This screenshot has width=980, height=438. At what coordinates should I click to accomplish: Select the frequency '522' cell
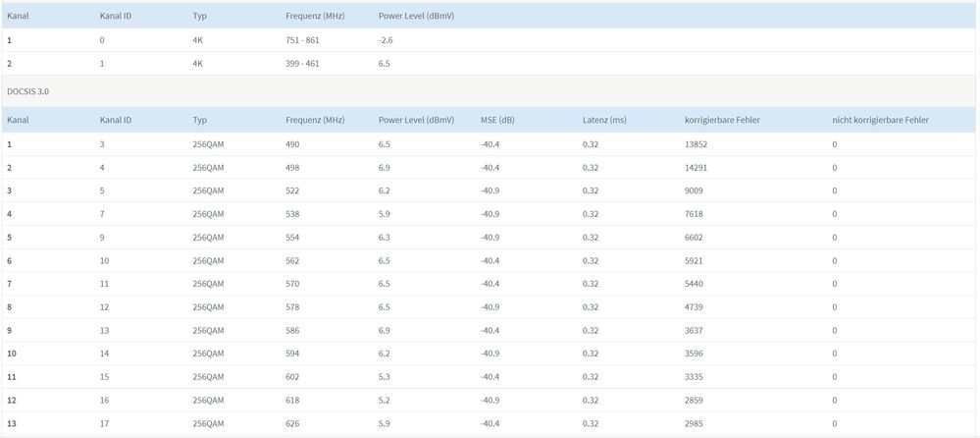pyautogui.click(x=292, y=191)
